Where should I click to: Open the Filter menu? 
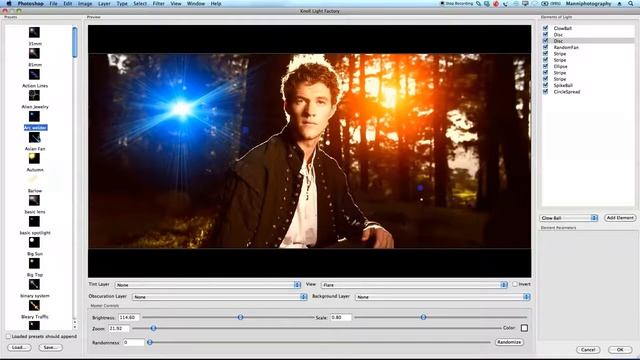[158, 3]
